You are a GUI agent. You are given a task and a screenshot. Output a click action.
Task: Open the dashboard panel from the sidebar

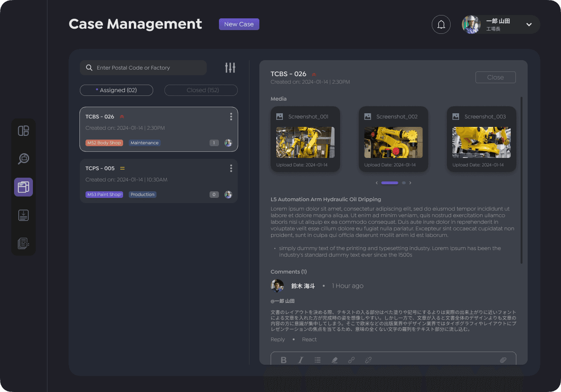[23, 131]
